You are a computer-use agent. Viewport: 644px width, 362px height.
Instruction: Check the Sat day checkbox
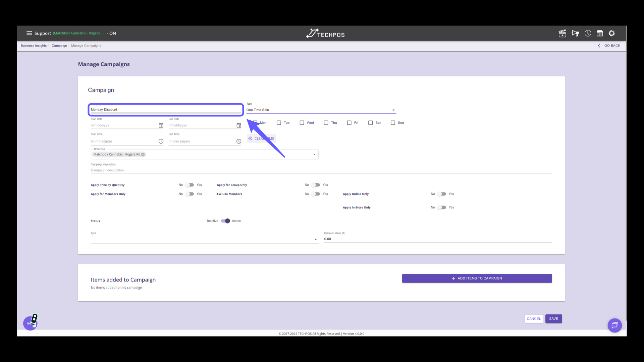(371, 123)
